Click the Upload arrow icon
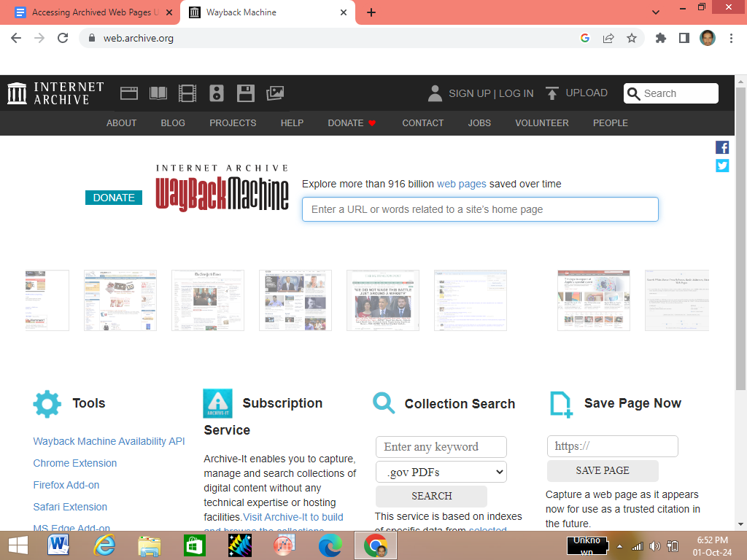The height and width of the screenshot is (560, 747). point(552,93)
